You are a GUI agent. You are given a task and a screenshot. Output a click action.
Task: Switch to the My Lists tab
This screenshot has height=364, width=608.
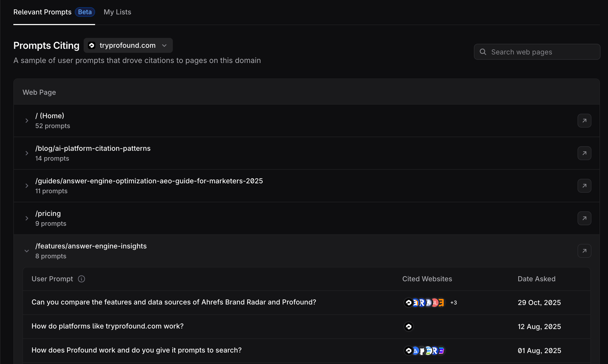point(117,12)
